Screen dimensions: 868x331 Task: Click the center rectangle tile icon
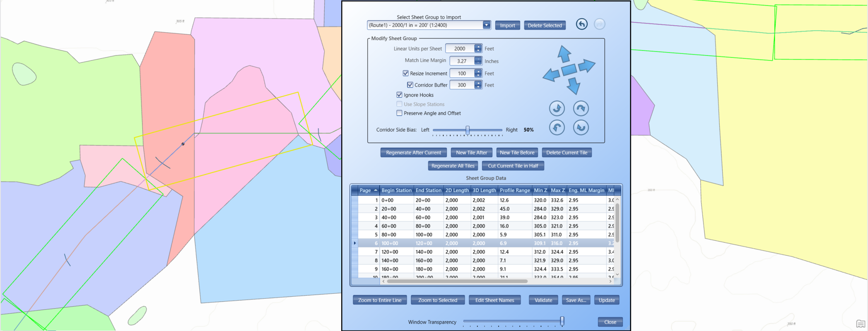pyautogui.click(x=569, y=70)
